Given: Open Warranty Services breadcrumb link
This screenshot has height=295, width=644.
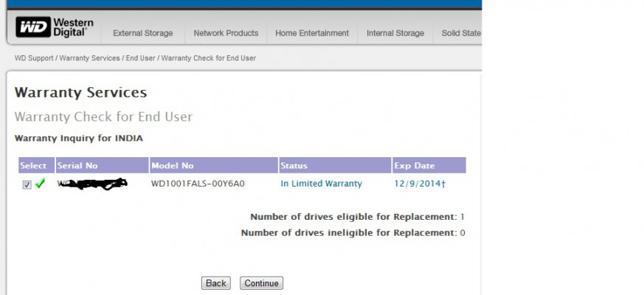Looking at the screenshot, I should (x=89, y=58).
